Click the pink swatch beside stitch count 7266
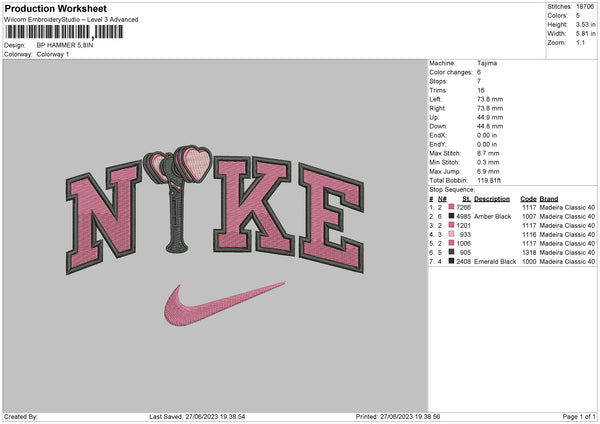This screenshot has width=600, height=424. (x=452, y=207)
